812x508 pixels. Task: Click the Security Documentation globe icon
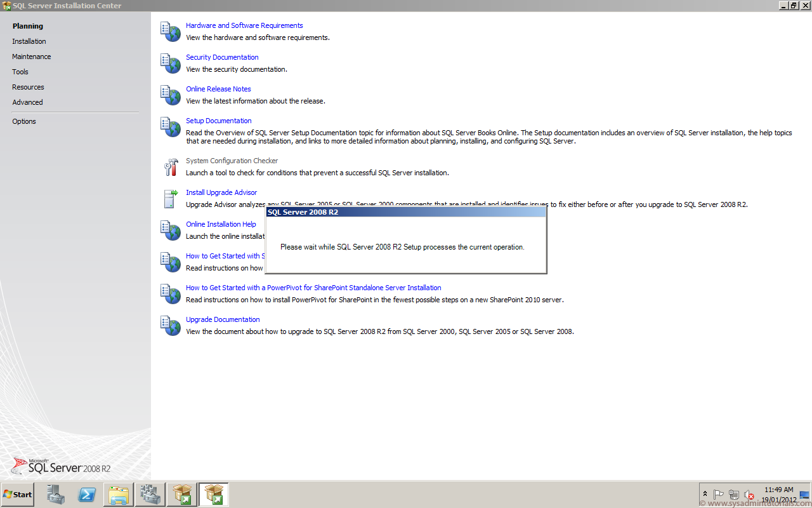pos(171,63)
